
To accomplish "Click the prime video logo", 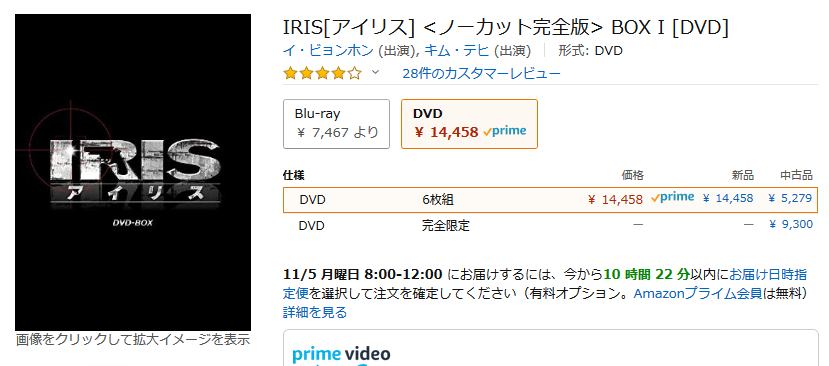I will (x=341, y=354).
